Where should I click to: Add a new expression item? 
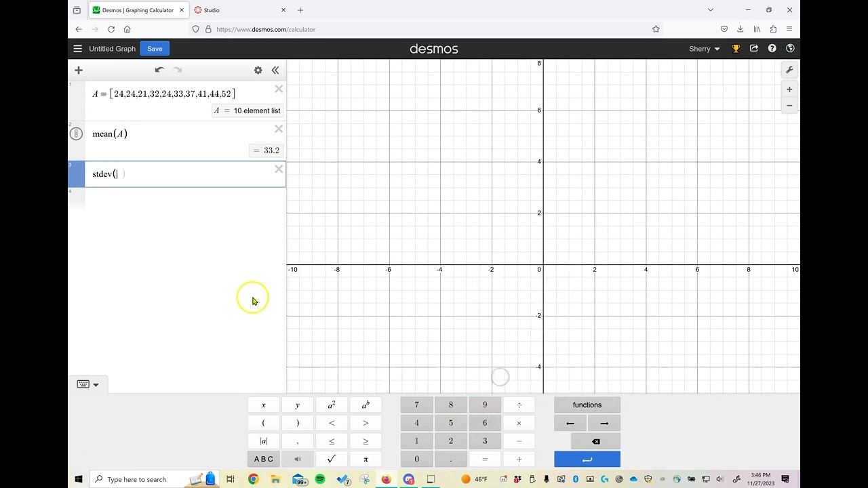[x=79, y=70]
